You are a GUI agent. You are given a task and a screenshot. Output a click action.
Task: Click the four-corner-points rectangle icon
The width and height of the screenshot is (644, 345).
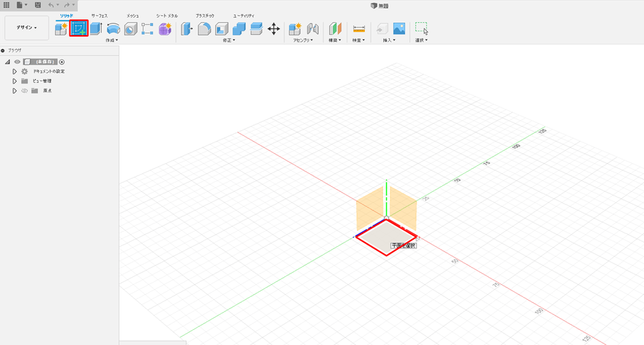point(147,29)
